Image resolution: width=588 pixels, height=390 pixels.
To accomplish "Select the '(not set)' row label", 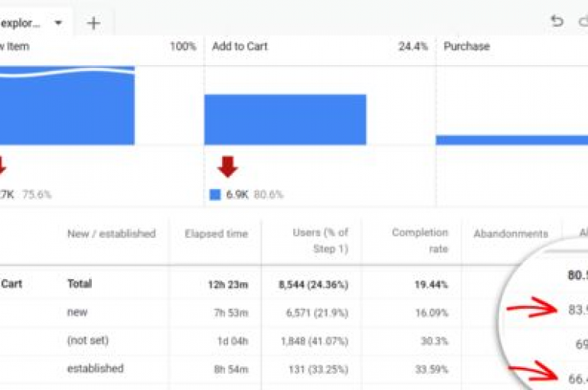I will pyautogui.click(x=88, y=340).
